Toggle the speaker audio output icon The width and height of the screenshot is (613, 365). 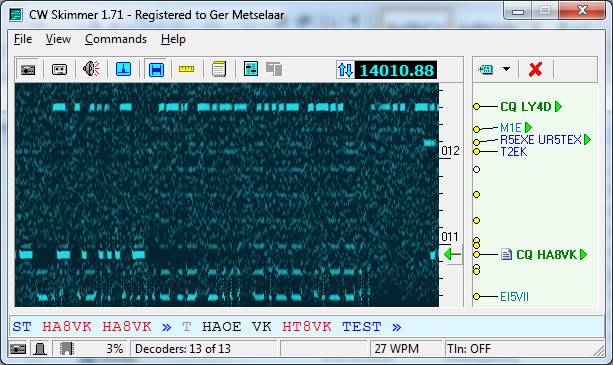click(x=91, y=69)
